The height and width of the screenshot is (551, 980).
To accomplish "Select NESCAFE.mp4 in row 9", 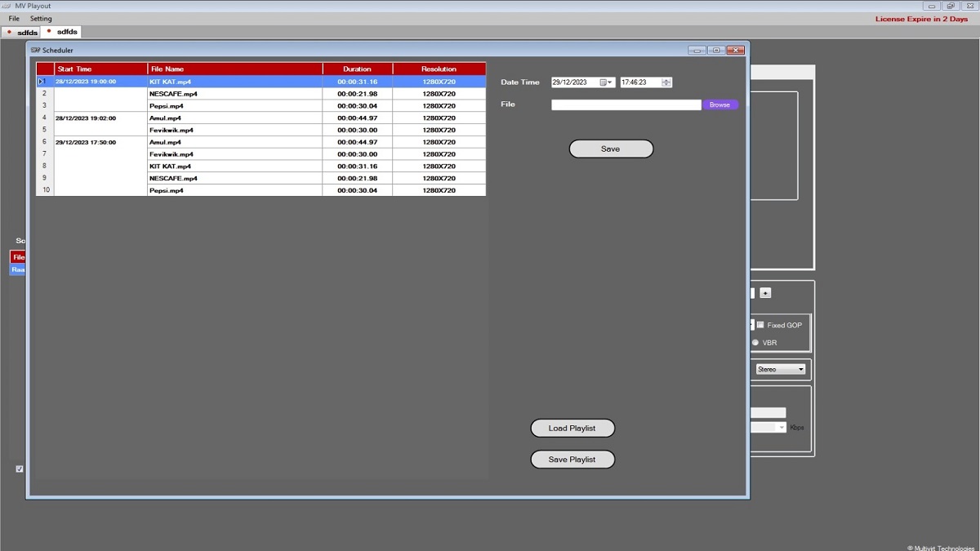I will (235, 178).
